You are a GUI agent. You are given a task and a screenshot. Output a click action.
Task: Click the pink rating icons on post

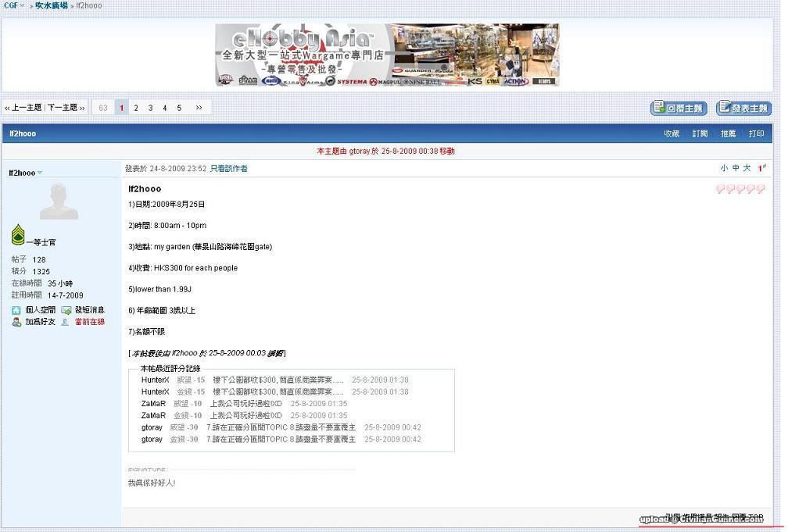(x=740, y=189)
